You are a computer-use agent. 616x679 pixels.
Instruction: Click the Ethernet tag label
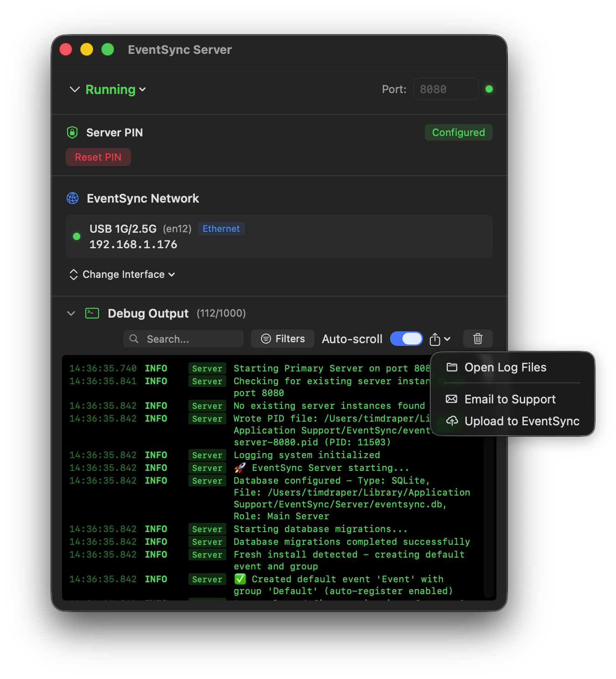pos(221,229)
